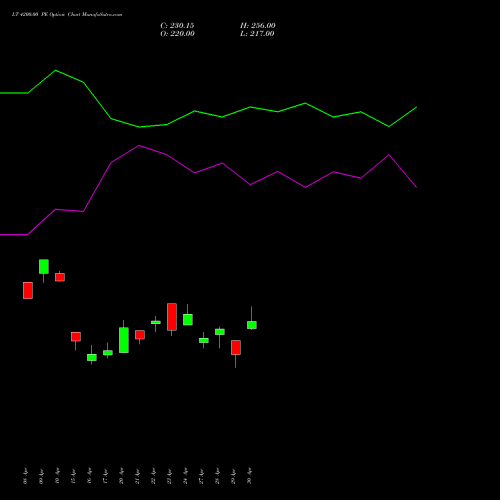This screenshot has height=500, width=500.
Task: Click the '10 Apr' date label
Action: click(x=57, y=476)
